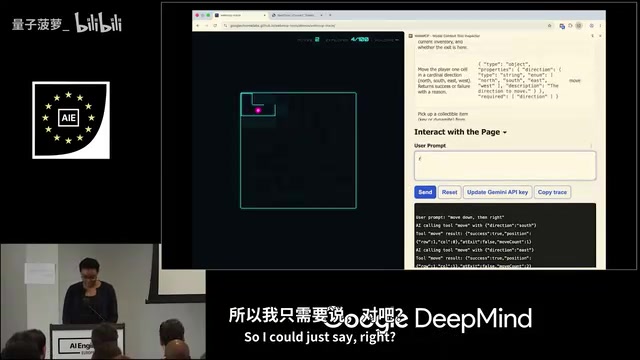Screen dimensions: 640x360
Task: Click the Reset button
Action: (449, 192)
